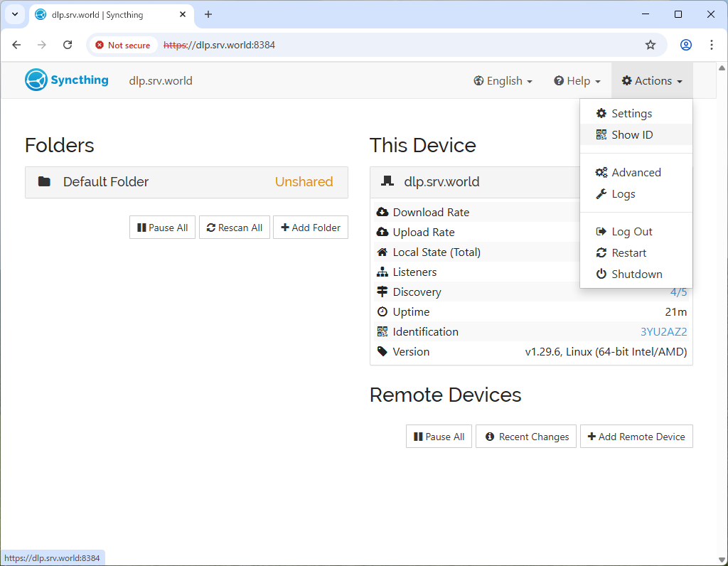Click the power icon beside Shutdown
Screen dimensions: 728x566
pos(601,274)
